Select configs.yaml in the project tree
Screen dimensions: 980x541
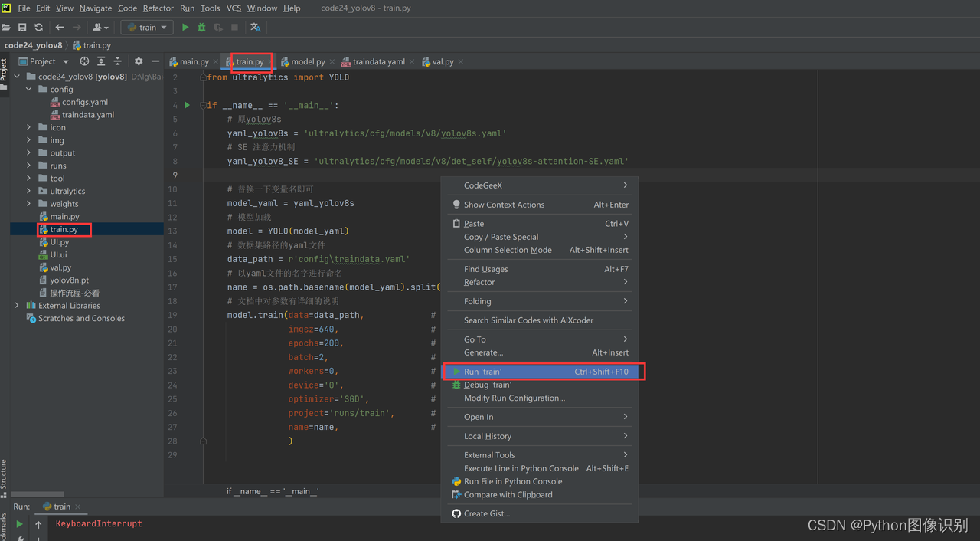[85, 102]
